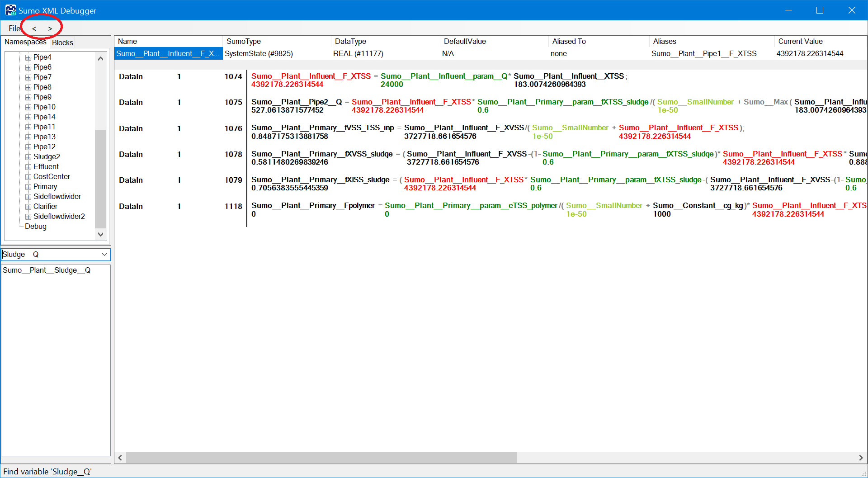Select the Namespaces tab
Image resolution: width=868 pixels, height=478 pixels.
(x=25, y=42)
